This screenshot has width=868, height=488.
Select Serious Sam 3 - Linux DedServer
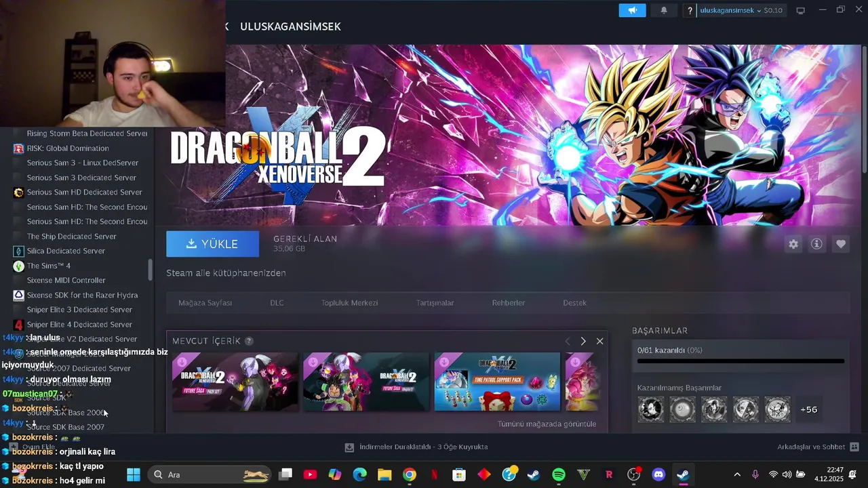pyautogui.click(x=83, y=163)
